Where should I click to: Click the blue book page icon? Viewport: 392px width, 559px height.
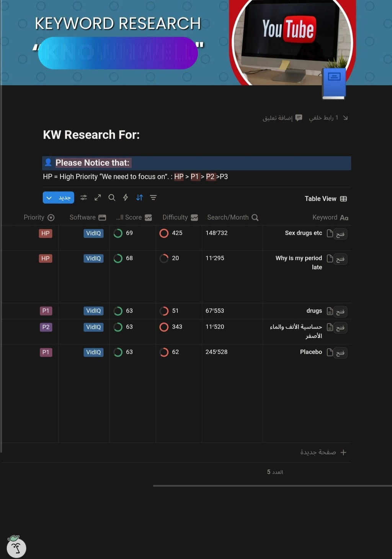(x=334, y=84)
